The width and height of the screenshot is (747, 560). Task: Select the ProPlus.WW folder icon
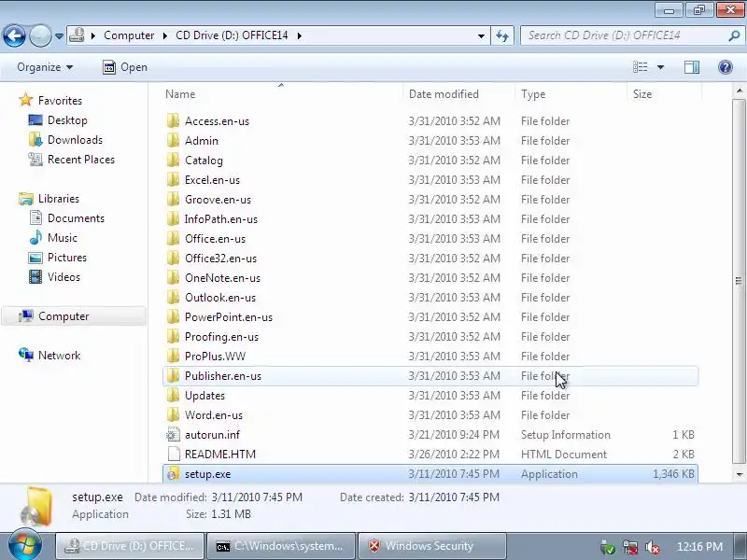[x=173, y=356]
